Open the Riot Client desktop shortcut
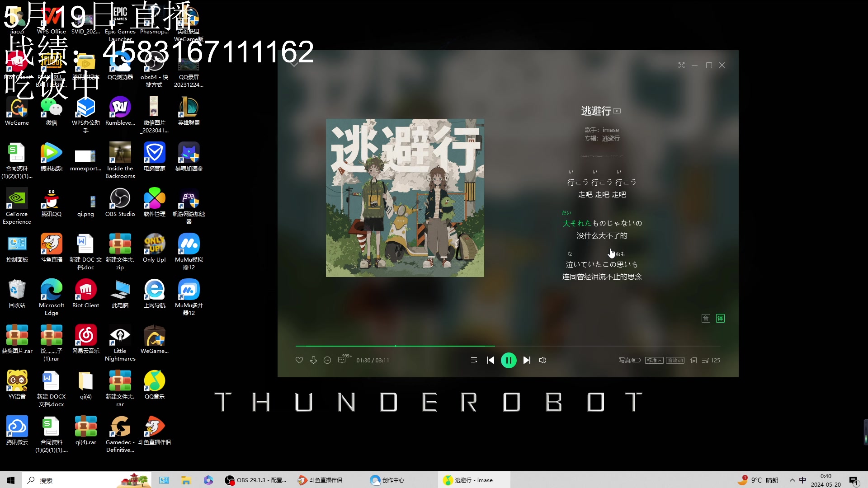 click(x=86, y=294)
